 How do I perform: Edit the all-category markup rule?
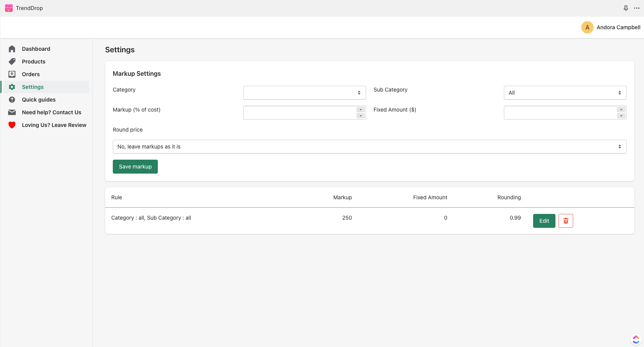(544, 221)
